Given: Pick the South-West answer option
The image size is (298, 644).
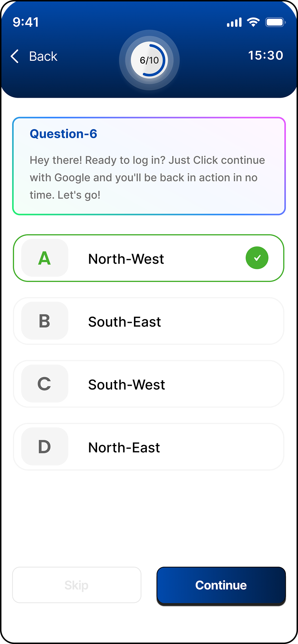Looking at the screenshot, I should tap(149, 384).
